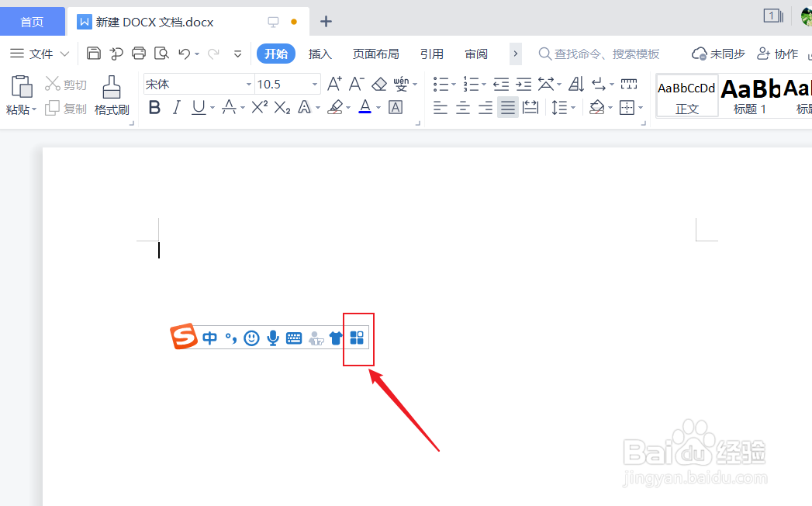This screenshot has height=506, width=812.
Task: Click the skin/outfit icon on Sogou toolbar
Action: (335, 338)
